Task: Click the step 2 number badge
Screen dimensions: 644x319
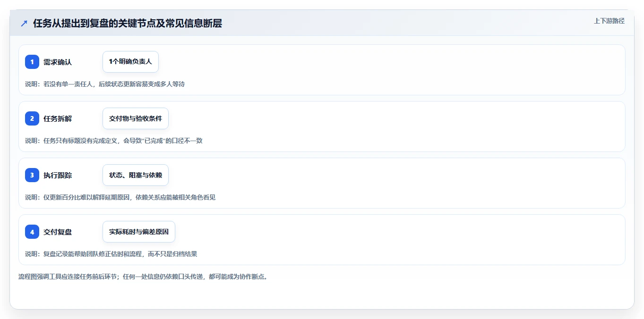Action: click(x=32, y=118)
